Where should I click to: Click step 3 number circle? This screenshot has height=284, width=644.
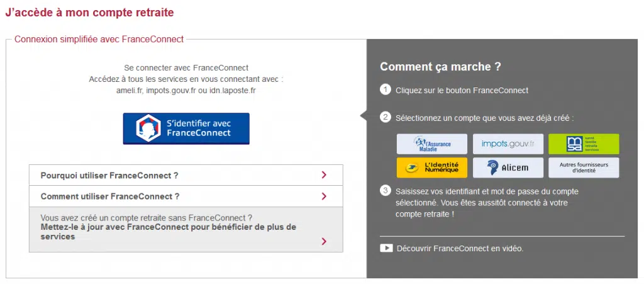[x=386, y=191]
